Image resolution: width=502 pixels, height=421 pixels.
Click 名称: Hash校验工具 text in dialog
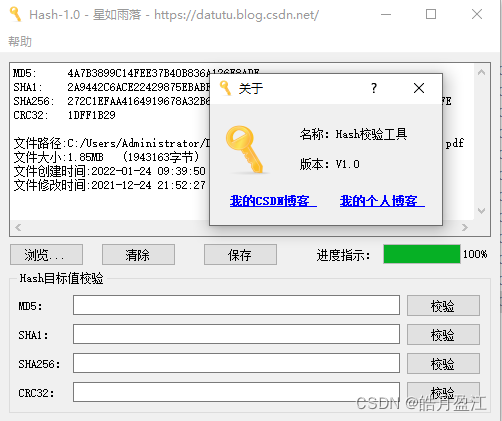(353, 134)
